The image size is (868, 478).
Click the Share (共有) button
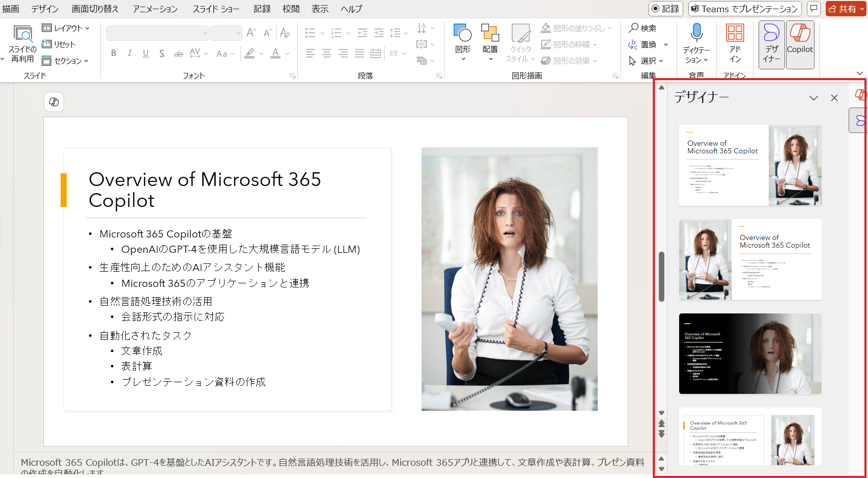[x=845, y=9]
